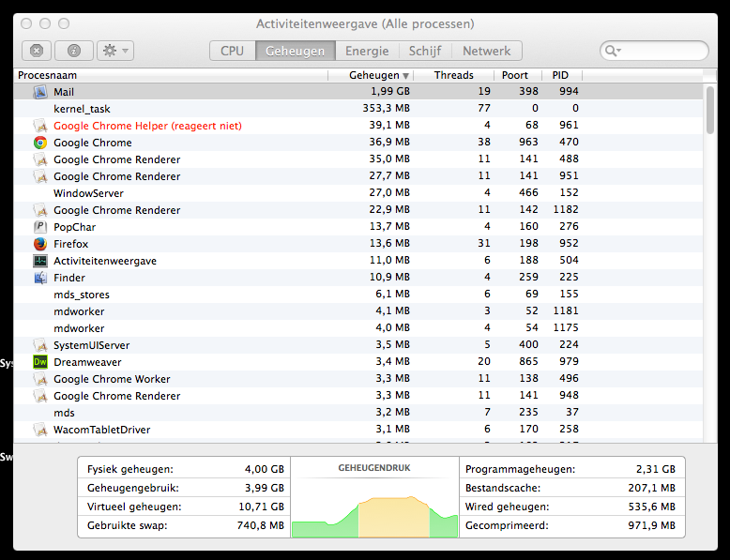Screen dimensions: 730x560
Task: Select the WindowServer process name
Action: point(88,193)
